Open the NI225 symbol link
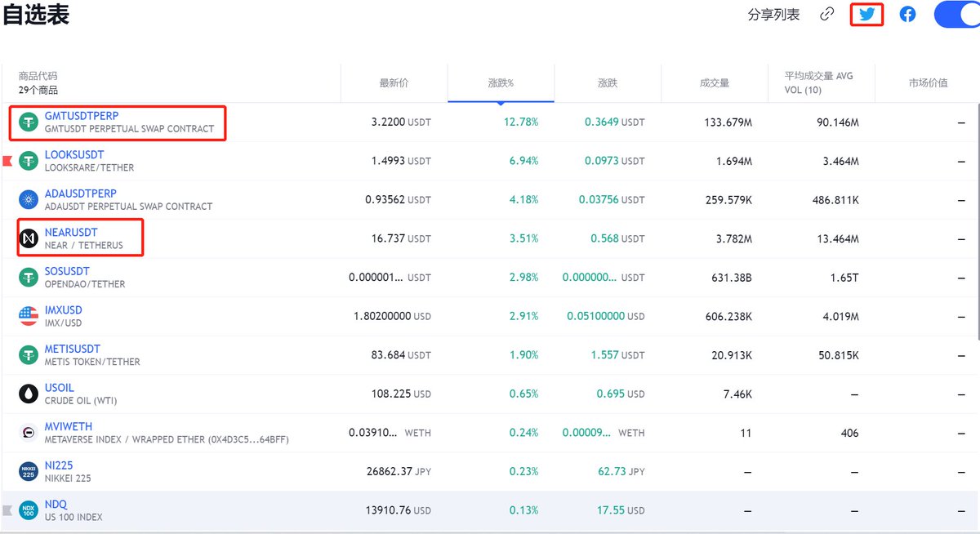The height and width of the screenshot is (534, 980). pos(59,465)
